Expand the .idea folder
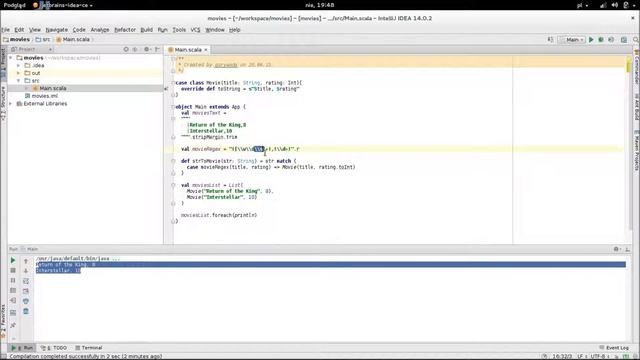The height and width of the screenshot is (360, 640). (18, 65)
